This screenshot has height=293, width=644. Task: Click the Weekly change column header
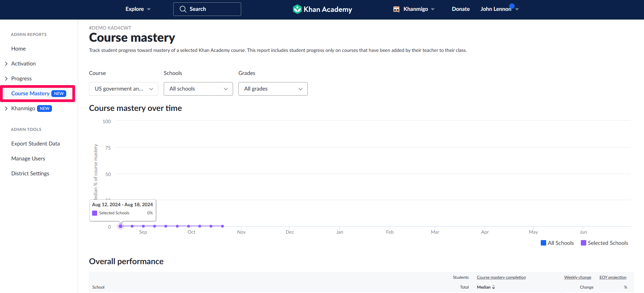(x=578, y=277)
